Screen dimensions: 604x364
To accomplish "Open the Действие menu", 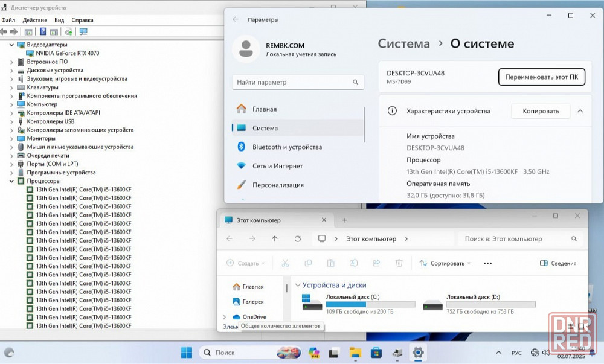I will (34, 20).
